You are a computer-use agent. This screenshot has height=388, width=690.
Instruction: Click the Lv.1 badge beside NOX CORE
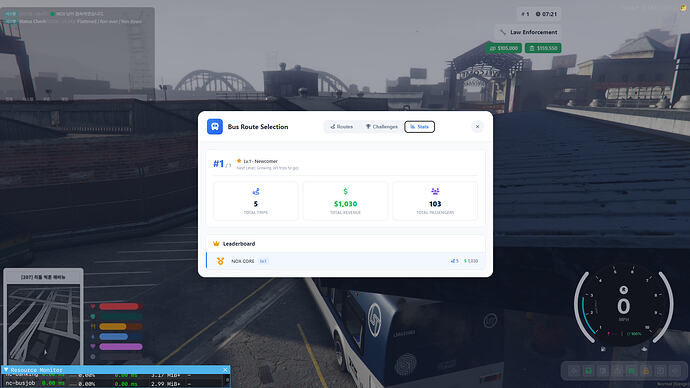click(x=263, y=261)
